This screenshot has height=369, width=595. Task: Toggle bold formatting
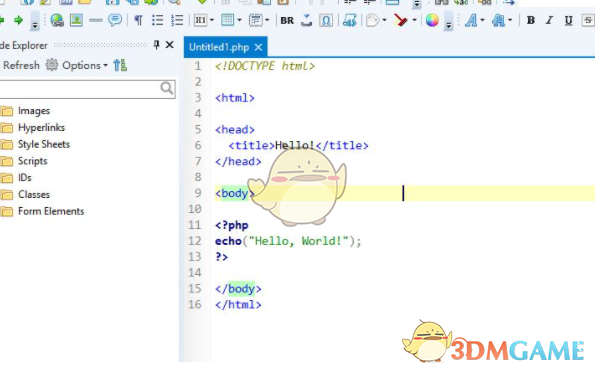point(531,20)
